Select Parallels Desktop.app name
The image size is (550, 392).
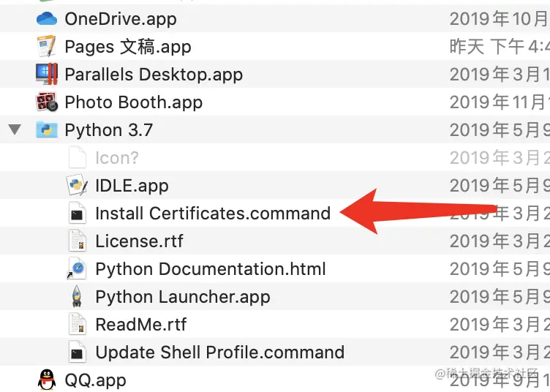point(154,75)
